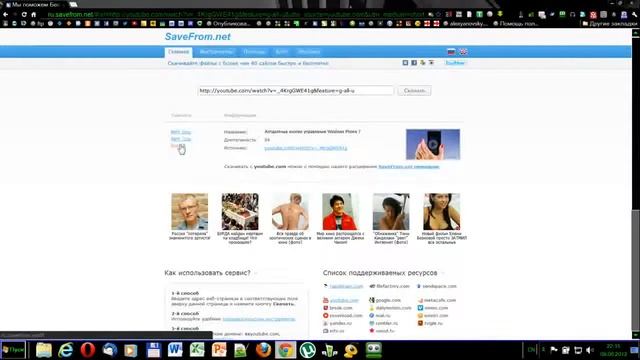
Task: Open the 'Главная' site tab
Action: [x=179, y=52]
